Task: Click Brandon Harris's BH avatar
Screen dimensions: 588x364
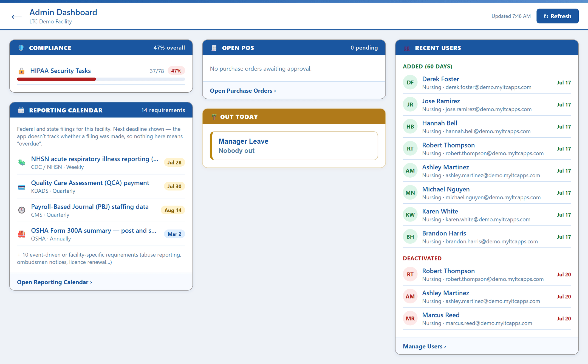Action: (x=410, y=237)
